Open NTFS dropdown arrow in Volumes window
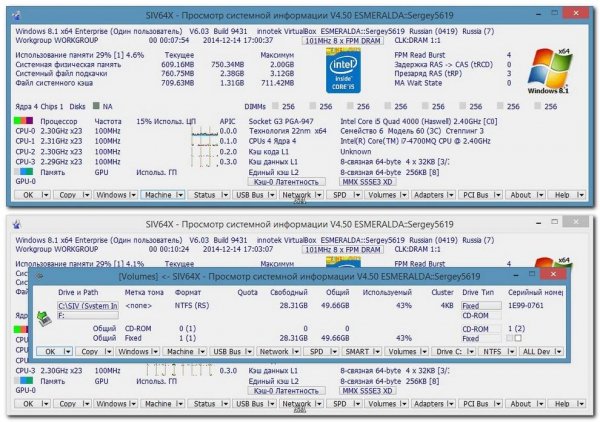Screen dimensions: 600x422 pyautogui.click(x=511, y=351)
